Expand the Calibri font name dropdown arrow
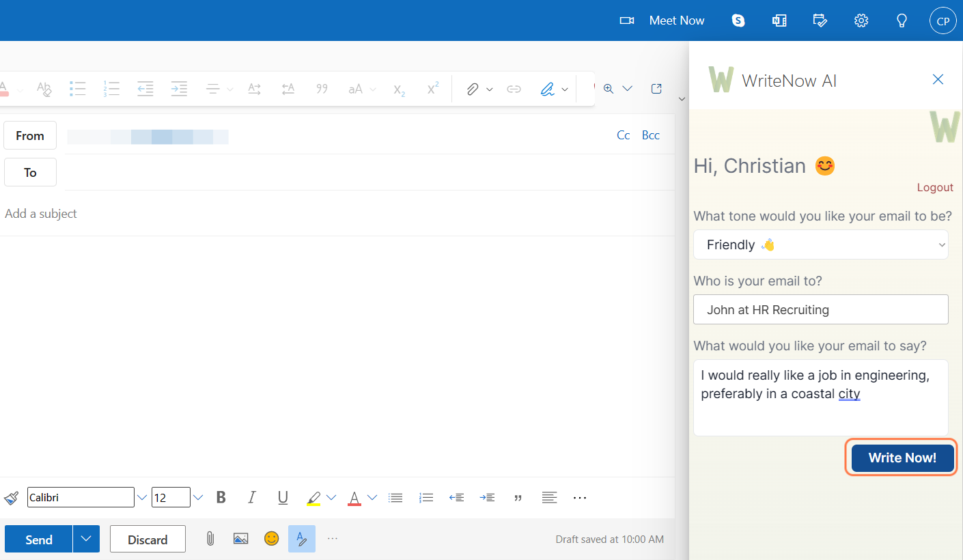The image size is (963, 560). click(x=142, y=498)
